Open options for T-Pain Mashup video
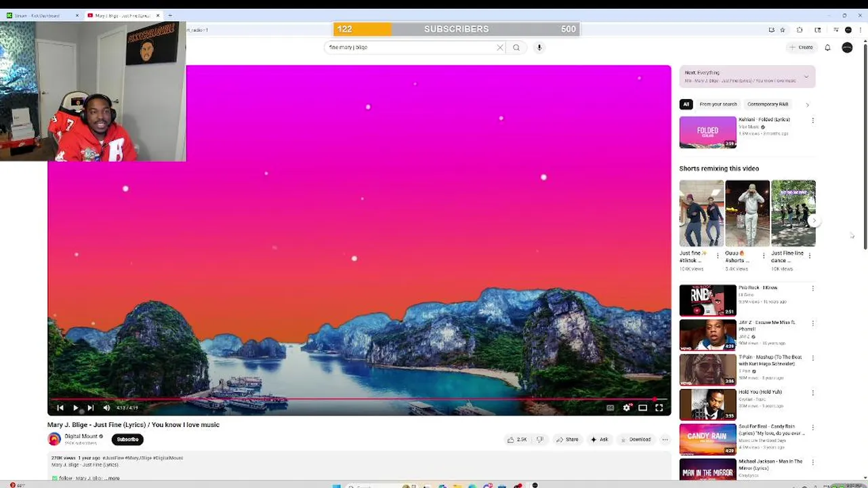 coord(812,358)
